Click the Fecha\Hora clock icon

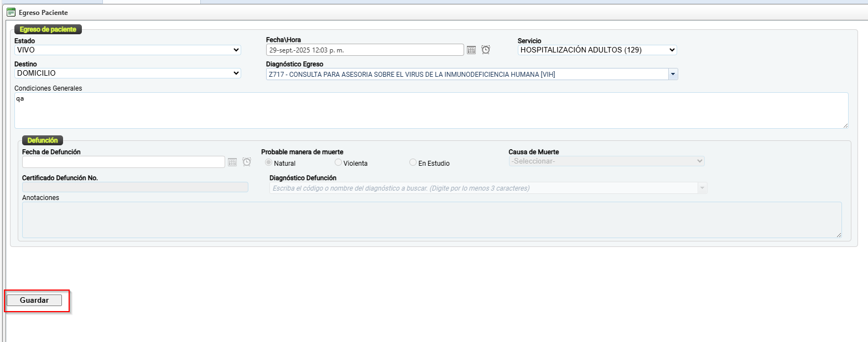point(486,50)
